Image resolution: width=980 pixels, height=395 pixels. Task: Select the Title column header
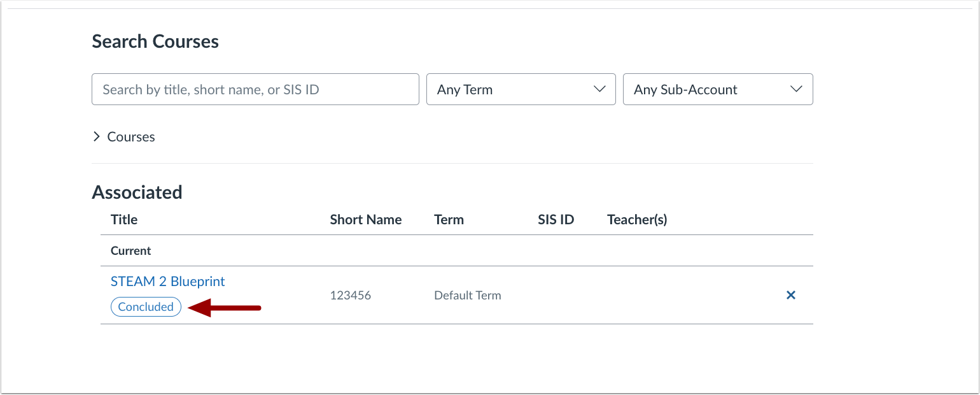tap(123, 219)
